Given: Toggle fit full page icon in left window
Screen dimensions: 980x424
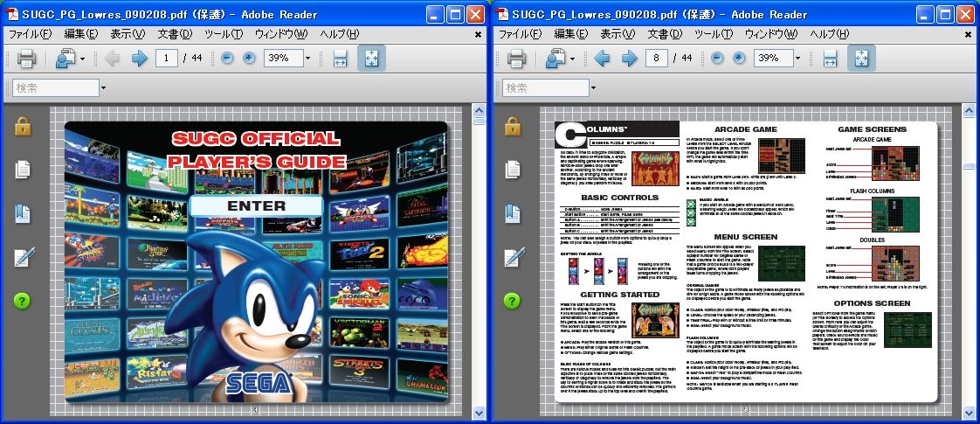Looking at the screenshot, I should (x=371, y=59).
